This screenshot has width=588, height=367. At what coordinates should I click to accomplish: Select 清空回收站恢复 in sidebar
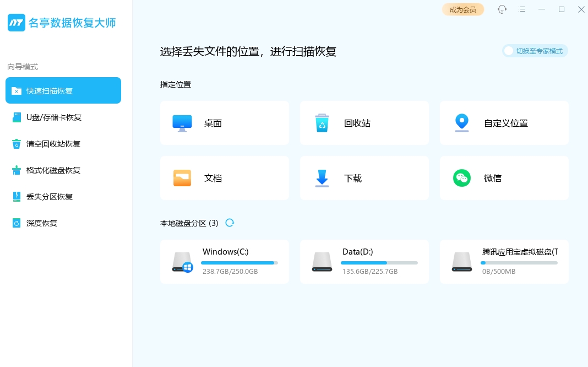tap(63, 144)
